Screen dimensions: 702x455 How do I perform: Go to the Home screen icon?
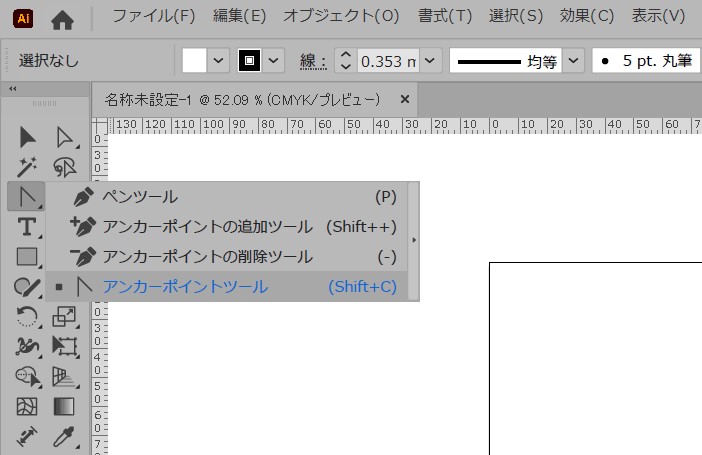pos(62,20)
